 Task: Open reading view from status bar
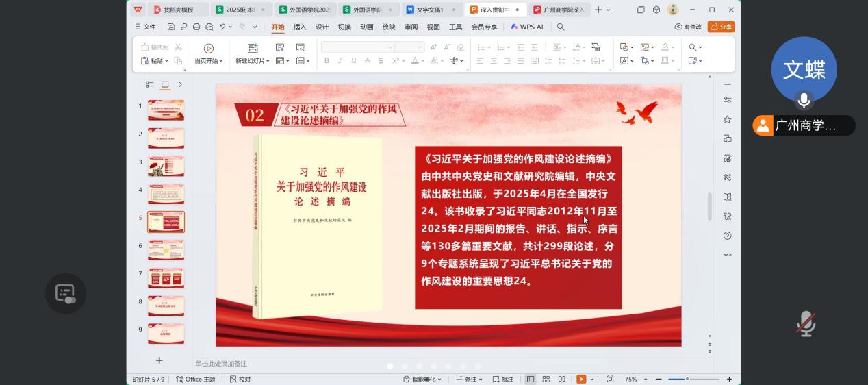click(561, 379)
